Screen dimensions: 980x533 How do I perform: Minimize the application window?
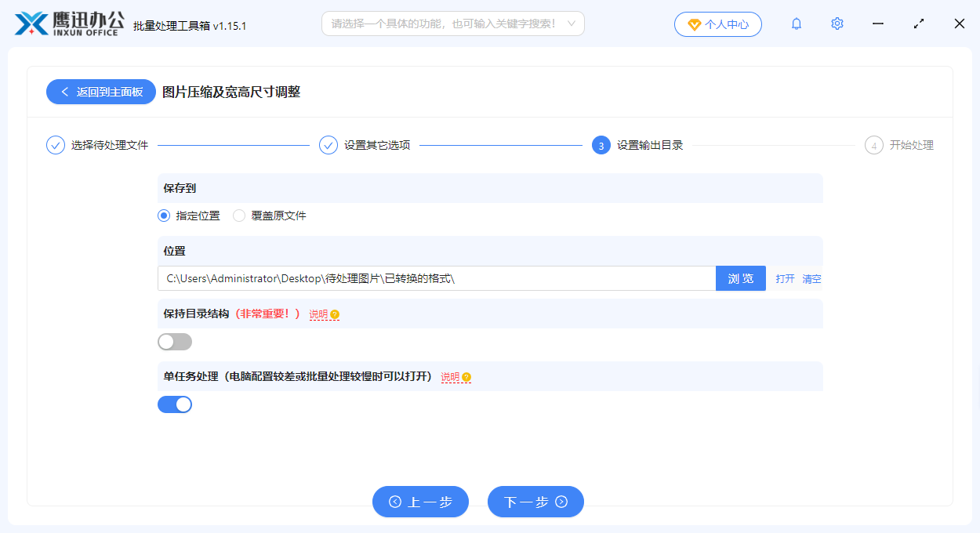[878, 24]
